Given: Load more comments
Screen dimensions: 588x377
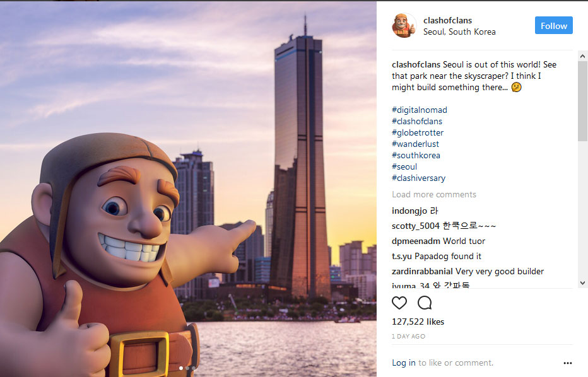Looking at the screenshot, I should (434, 195).
